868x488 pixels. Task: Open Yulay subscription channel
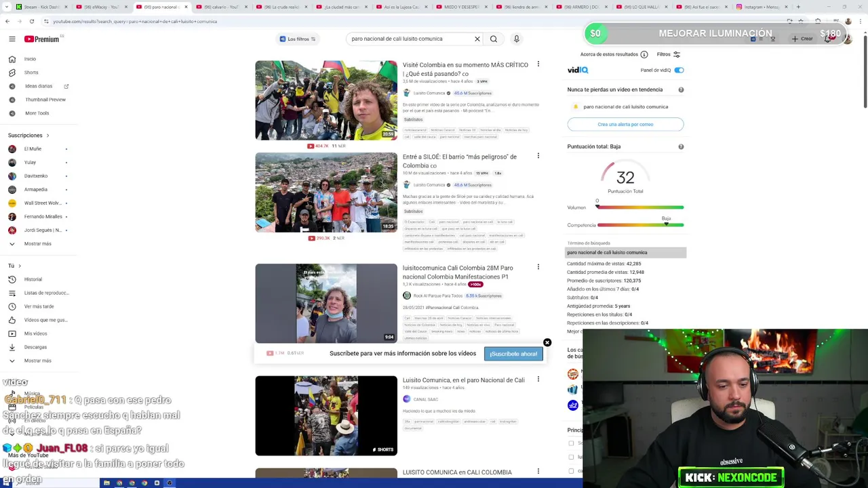pos(30,162)
